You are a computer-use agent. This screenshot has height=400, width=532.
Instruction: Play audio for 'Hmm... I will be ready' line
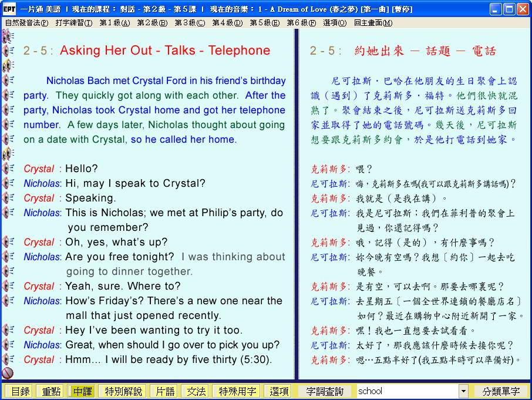[x=8, y=359]
